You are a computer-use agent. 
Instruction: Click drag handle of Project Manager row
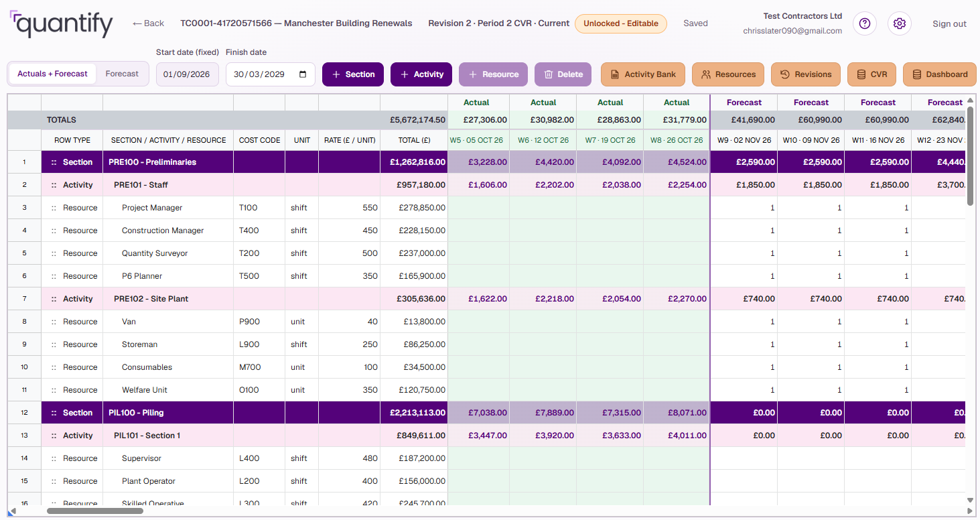54,208
